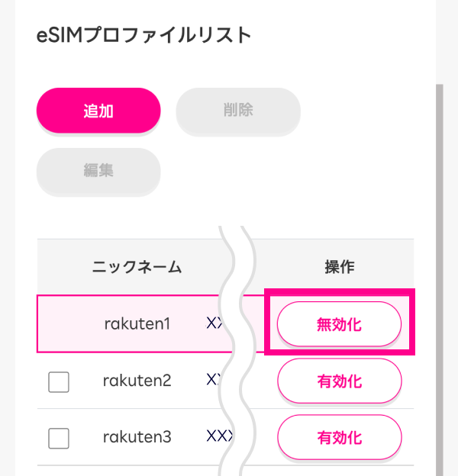Tick the checkbox beside rakuten2
The width and height of the screenshot is (458, 476).
coord(59,381)
